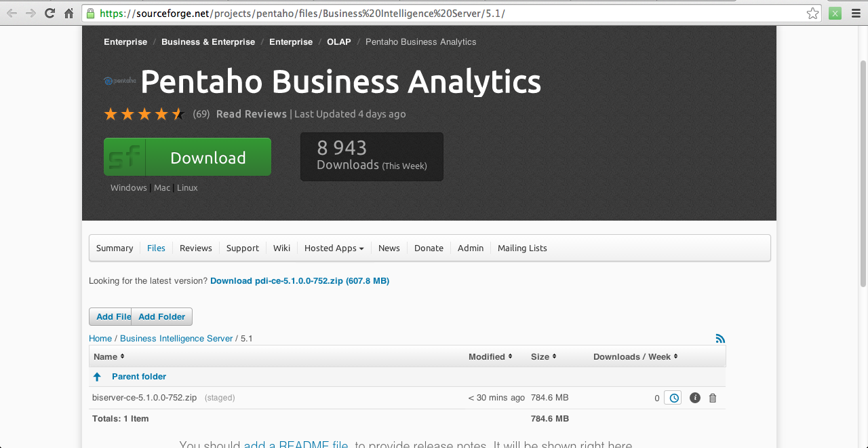Image resolution: width=868 pixels, height=448 pixels.
Task: Sort files by Modified column
Action: click(490, 356)
